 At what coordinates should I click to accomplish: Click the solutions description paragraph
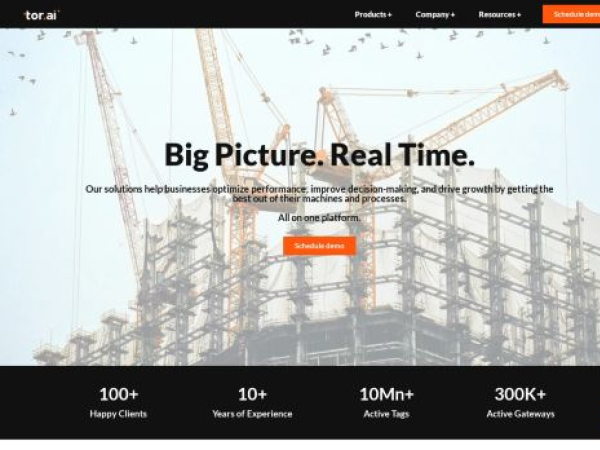[x=320, y=194]
